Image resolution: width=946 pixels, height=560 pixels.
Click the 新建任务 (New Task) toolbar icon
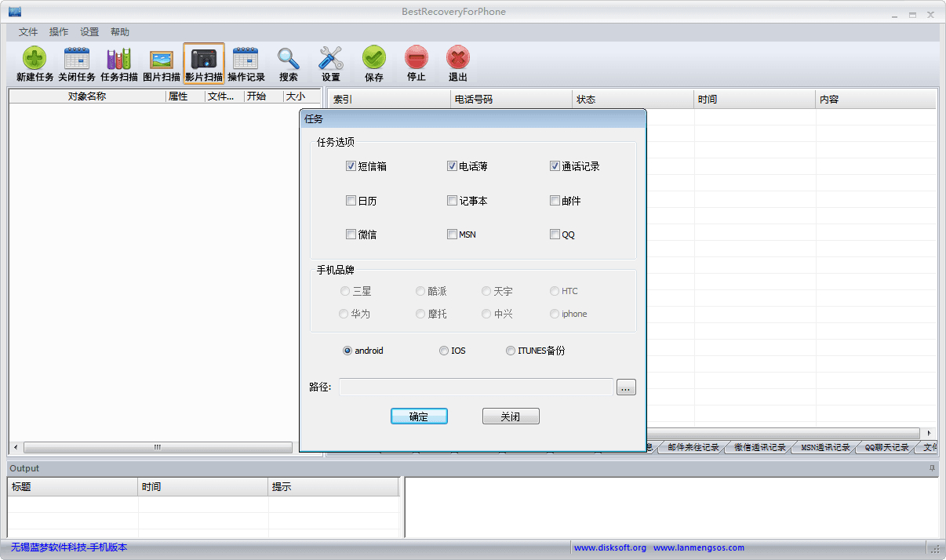(35, 64)
